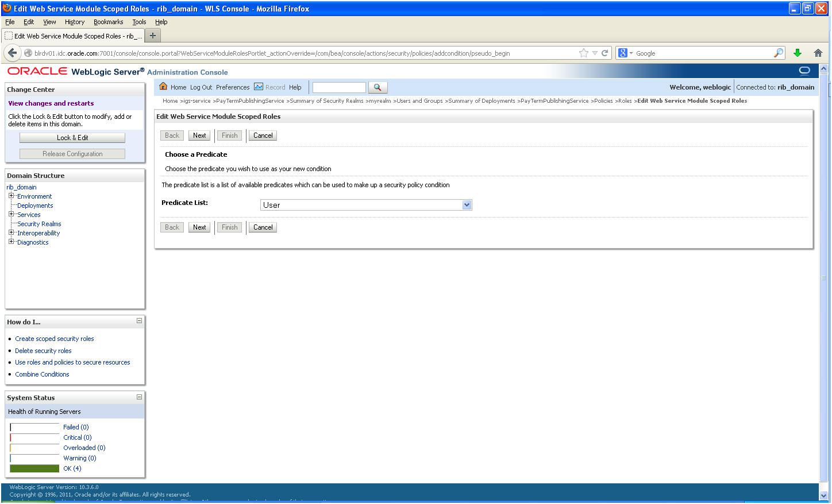832x504 pixels.
Task: Click the Lock & Edit button
Action: pos(72,138)
